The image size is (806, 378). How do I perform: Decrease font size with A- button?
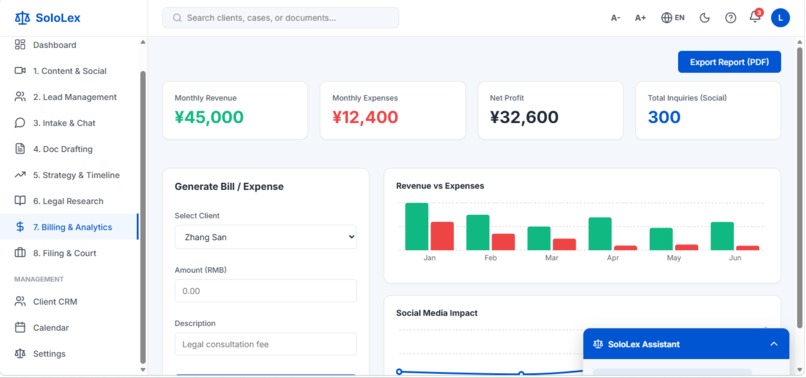[x=615, y=18]
